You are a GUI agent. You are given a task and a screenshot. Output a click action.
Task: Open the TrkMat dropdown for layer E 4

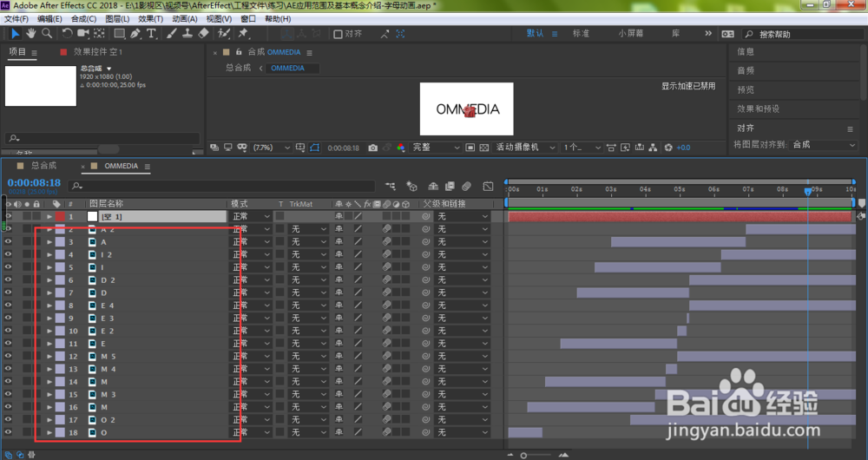point(308,306)
